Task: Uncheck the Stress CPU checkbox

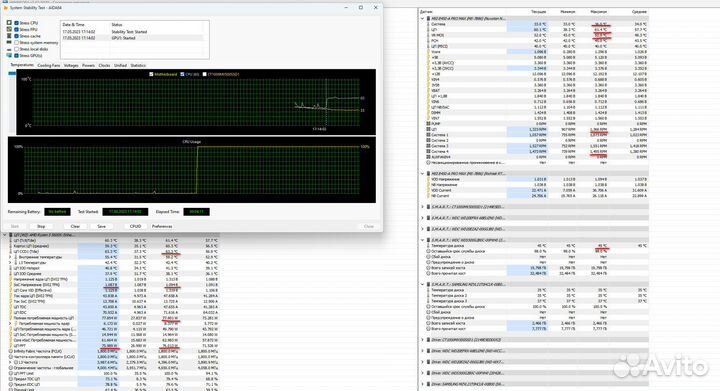Action: (x=17, y=22)
